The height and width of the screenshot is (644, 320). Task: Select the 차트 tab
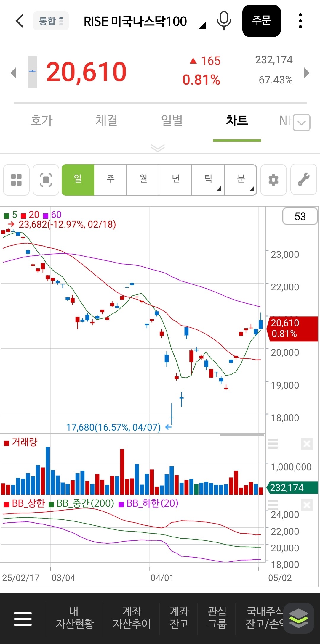[237, 120]
